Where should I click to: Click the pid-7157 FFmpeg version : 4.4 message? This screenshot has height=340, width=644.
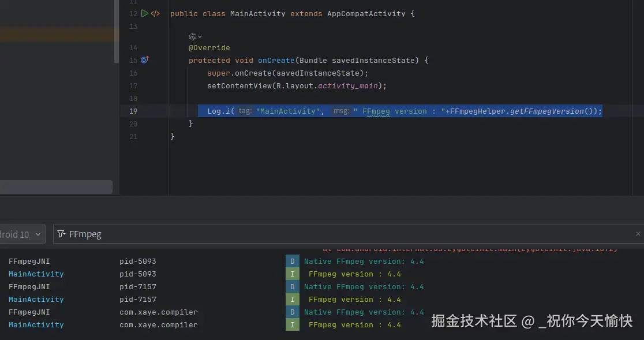(354, 300)
